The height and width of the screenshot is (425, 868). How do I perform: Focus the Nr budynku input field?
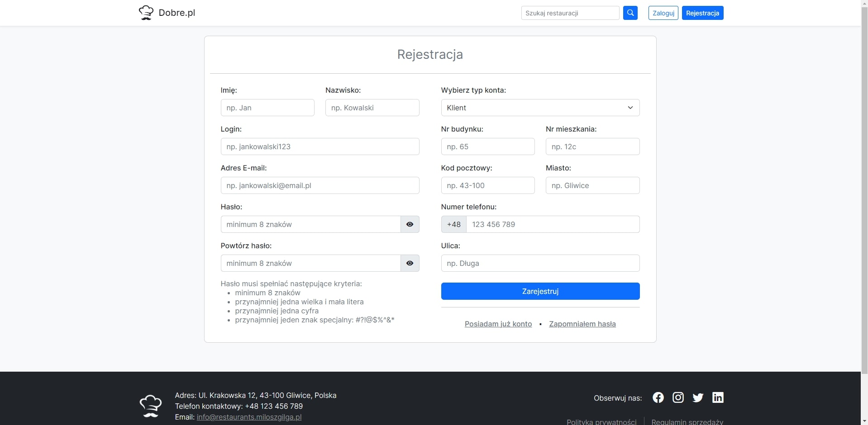tap(488, 146)
